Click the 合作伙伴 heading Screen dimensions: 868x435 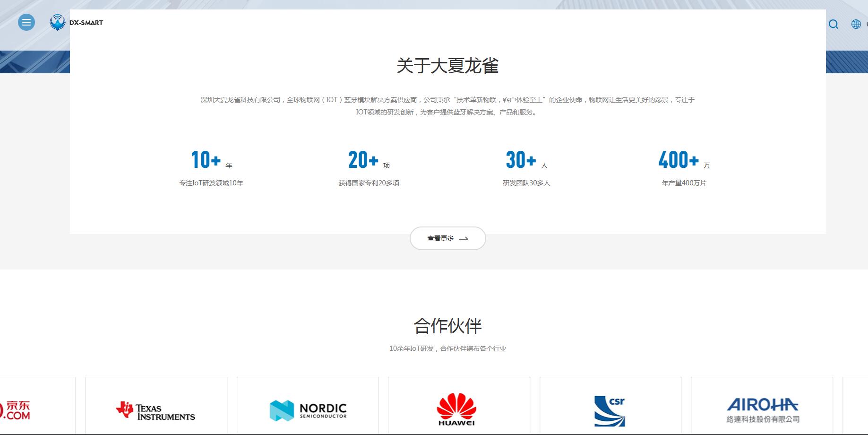point(447,326)
